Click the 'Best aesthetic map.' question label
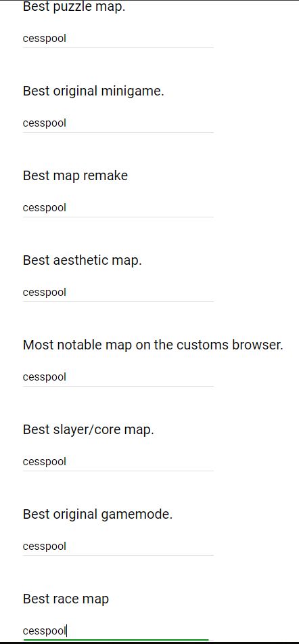 83,261
